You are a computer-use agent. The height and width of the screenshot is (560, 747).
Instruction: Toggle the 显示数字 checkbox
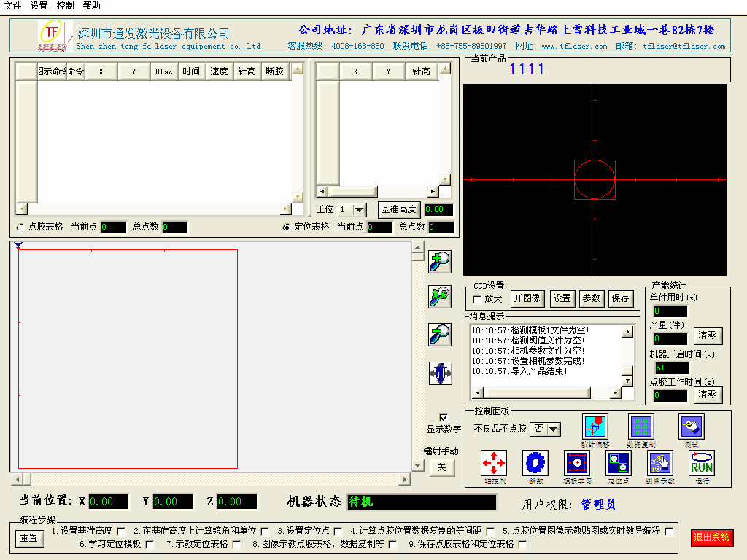444,418
